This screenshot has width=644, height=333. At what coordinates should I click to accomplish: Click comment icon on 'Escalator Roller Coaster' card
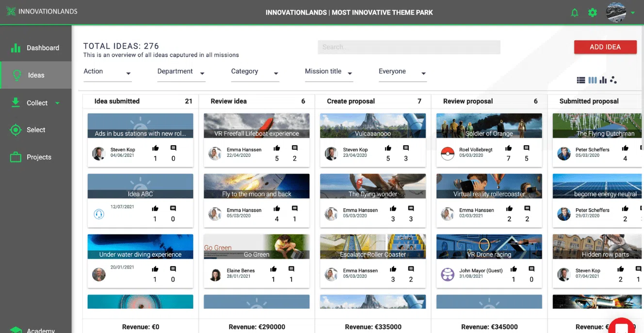pos(411,269)
